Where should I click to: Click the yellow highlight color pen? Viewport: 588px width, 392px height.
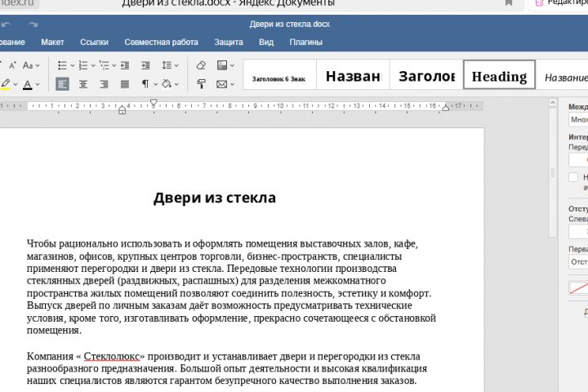tap(5, 84)
